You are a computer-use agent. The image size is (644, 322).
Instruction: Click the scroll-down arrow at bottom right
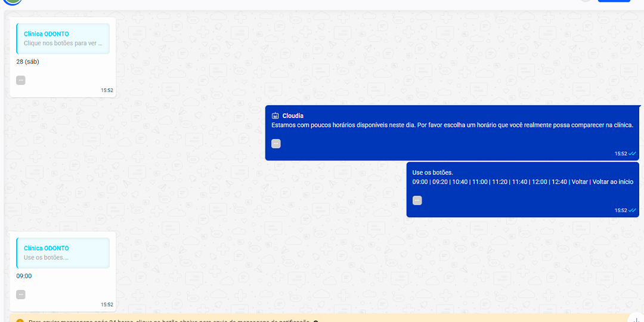[636, 319]
